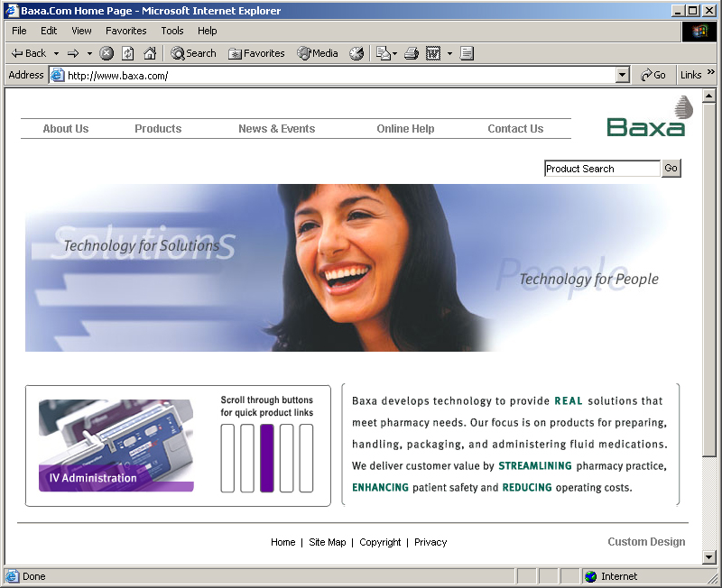
Task: Select the first product scroll button
Action: 227,458
